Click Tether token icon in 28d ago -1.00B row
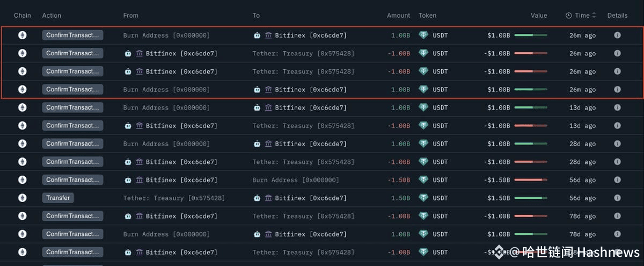Screen dimensions: 644x266 click(x=424, y=162)
